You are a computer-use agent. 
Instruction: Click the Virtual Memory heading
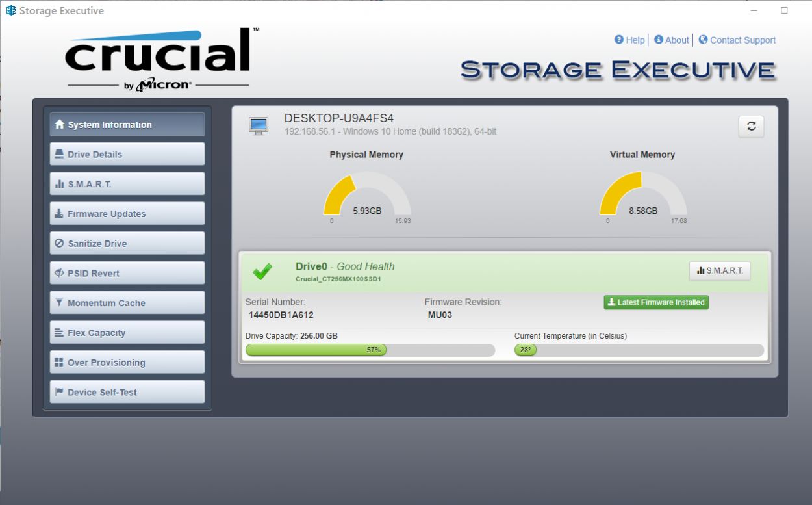point(642,155)
